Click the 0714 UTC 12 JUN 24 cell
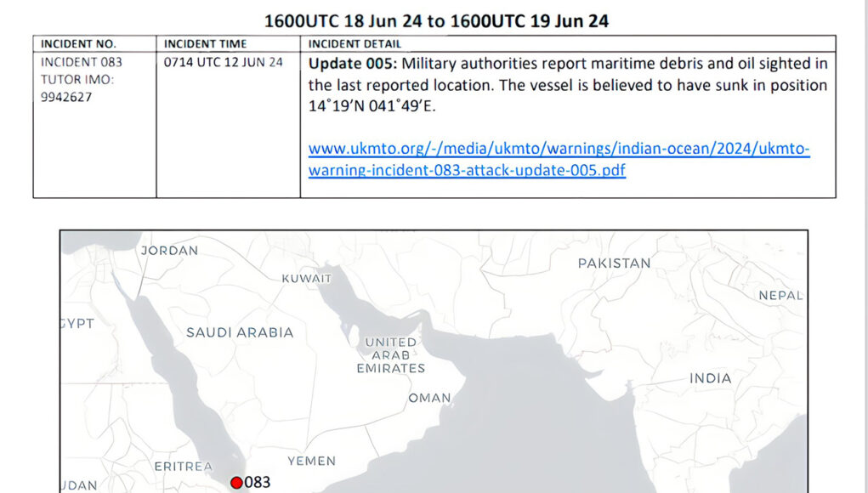 tap(224, 63)
